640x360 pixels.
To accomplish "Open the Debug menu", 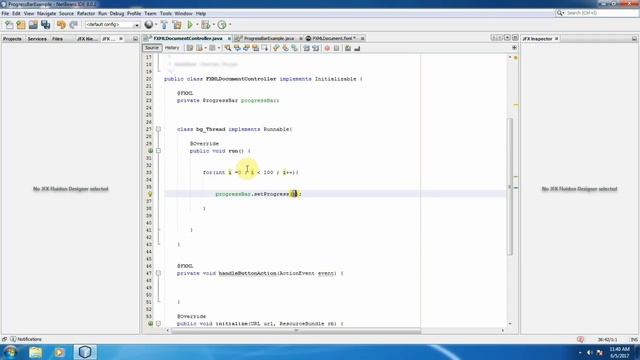I will 117,13.
